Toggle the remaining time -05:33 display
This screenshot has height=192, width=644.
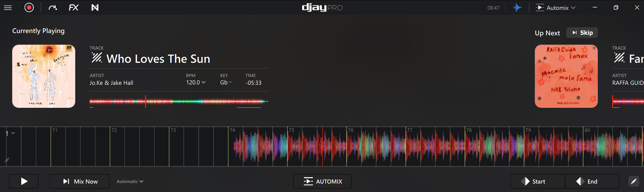253,83
